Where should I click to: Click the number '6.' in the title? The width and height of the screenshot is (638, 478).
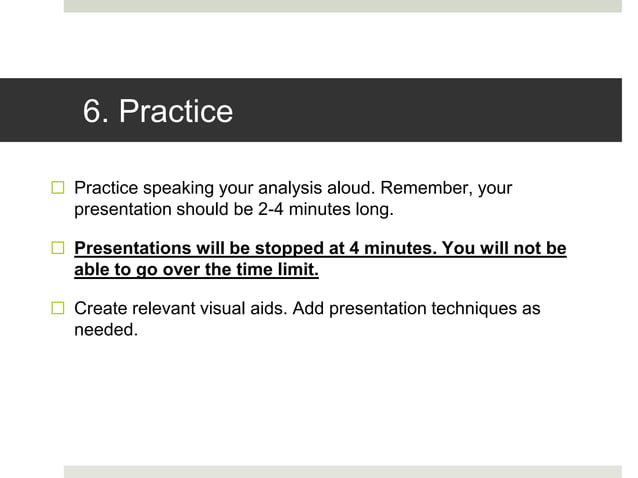click(96, 111)
